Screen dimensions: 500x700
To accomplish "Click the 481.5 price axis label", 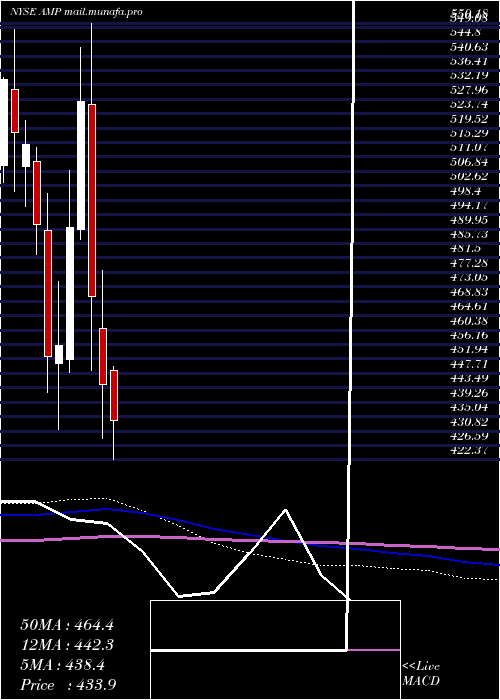I will point(468,248).
